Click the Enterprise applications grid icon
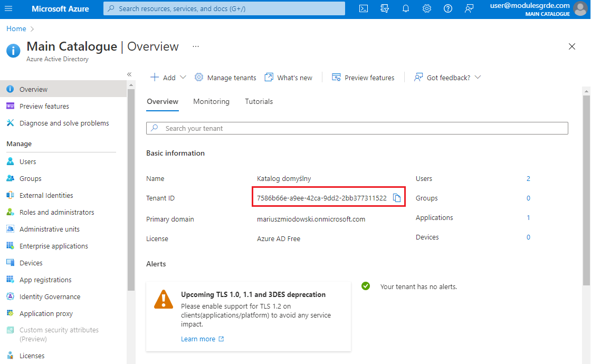 click(x=11, y=246)
